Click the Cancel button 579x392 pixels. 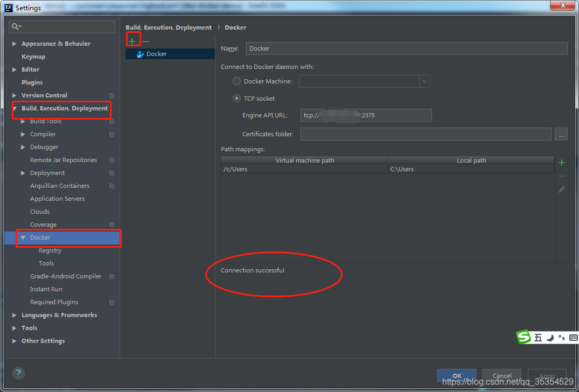[501, 375]
